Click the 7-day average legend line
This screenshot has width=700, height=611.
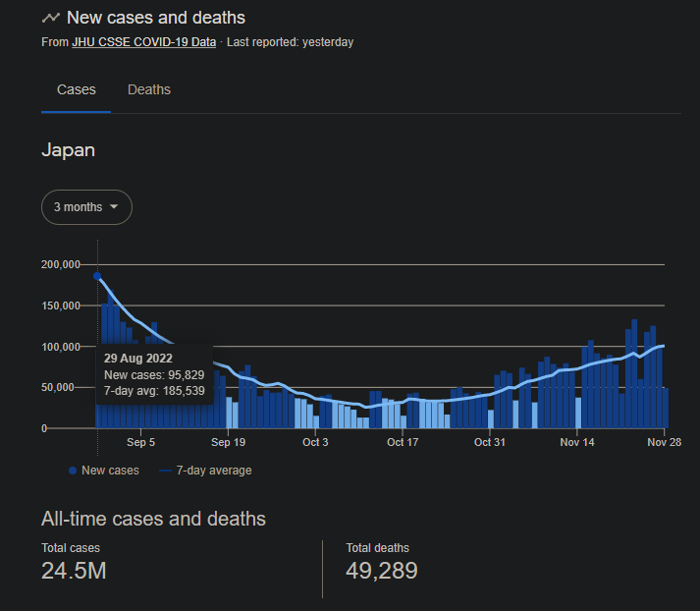tap(165, 471)
